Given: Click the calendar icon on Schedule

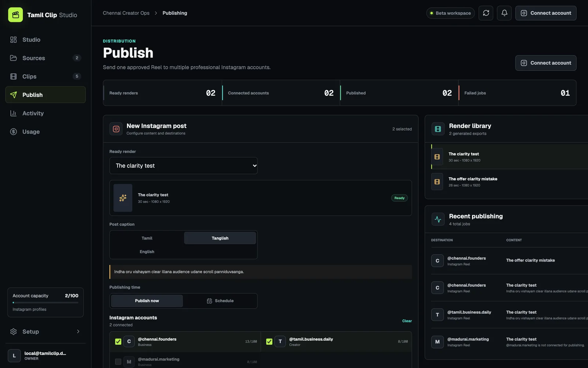Looking at the screenshot, I should point(209,301).
